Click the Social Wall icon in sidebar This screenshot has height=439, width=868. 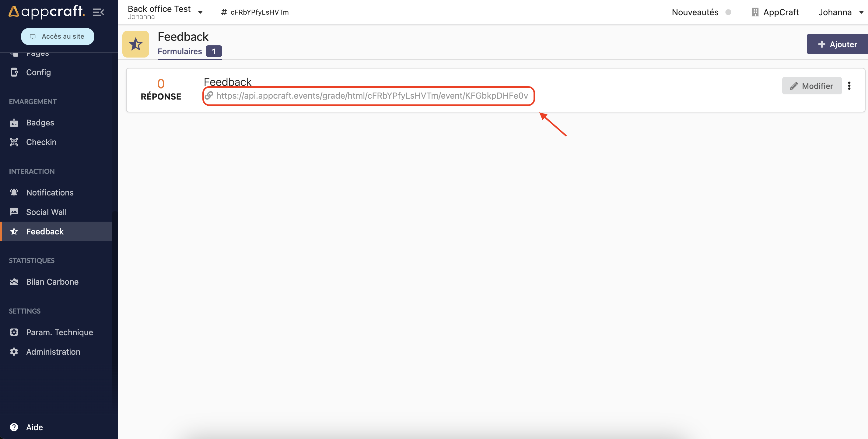[x=16, y=211]
